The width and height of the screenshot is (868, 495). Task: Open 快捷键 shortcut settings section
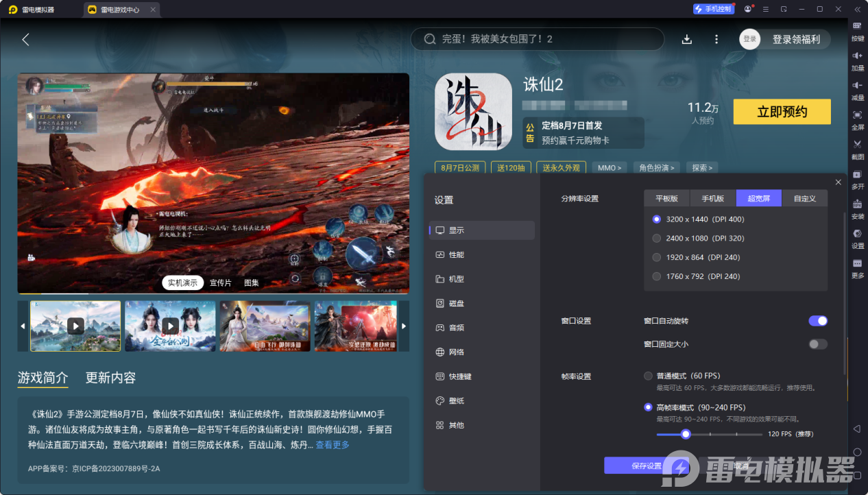point(482,376)
